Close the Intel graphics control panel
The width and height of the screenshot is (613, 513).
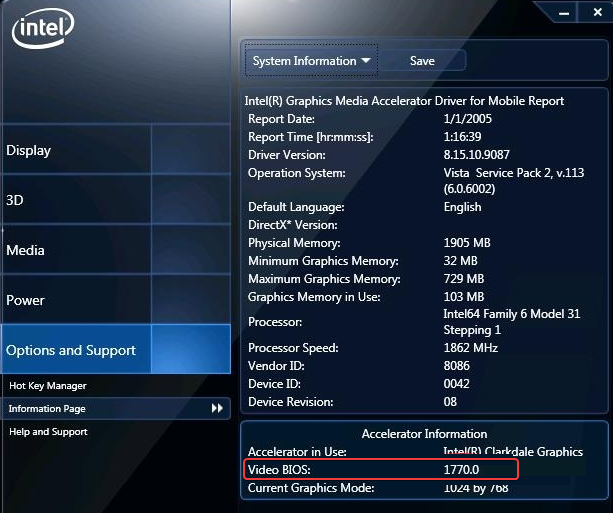[x=597, y=12]
